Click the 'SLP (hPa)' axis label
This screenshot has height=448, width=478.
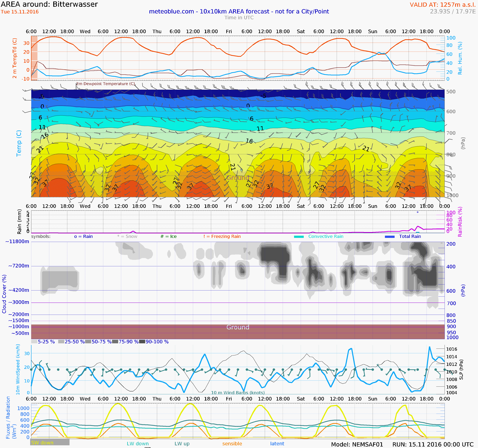coord(461,370)
